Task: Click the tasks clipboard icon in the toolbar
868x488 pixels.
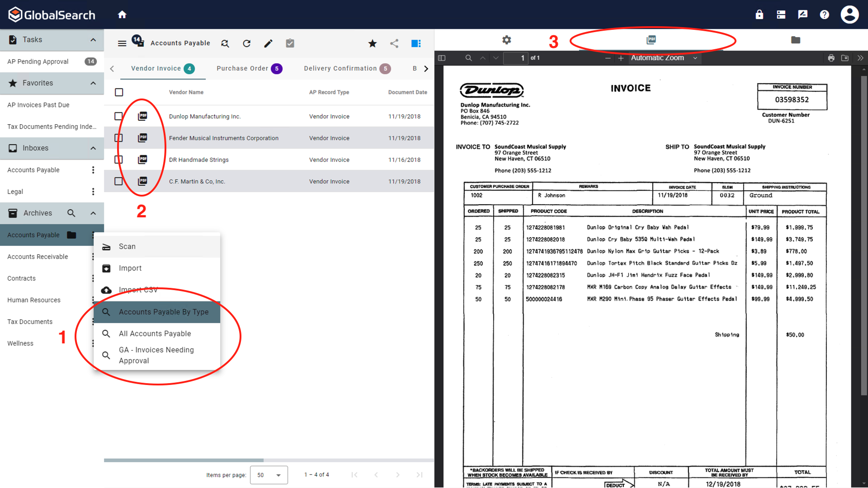Action: click(x=290, y=43)
